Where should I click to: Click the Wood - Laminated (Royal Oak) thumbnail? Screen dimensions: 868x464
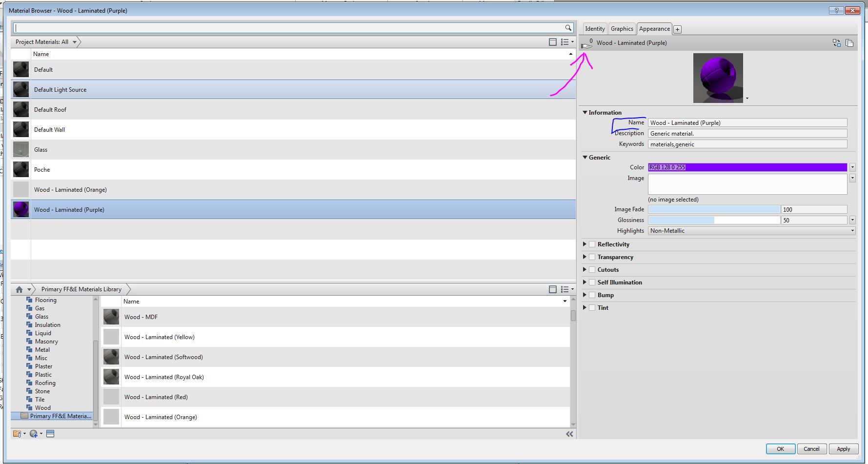[x=111, y=377]
